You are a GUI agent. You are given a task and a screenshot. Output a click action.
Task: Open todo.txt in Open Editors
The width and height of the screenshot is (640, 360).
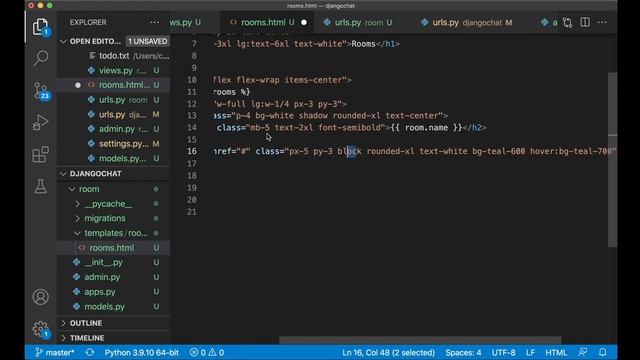[113, 56]
